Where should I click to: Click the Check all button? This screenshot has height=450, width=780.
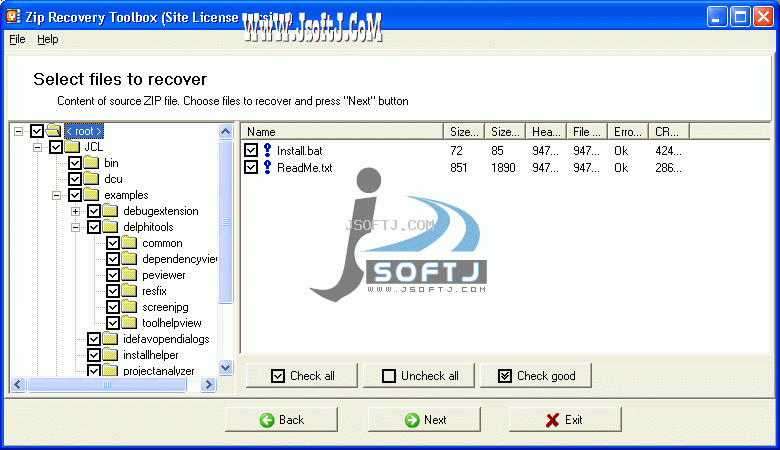(x=302, y=375)
